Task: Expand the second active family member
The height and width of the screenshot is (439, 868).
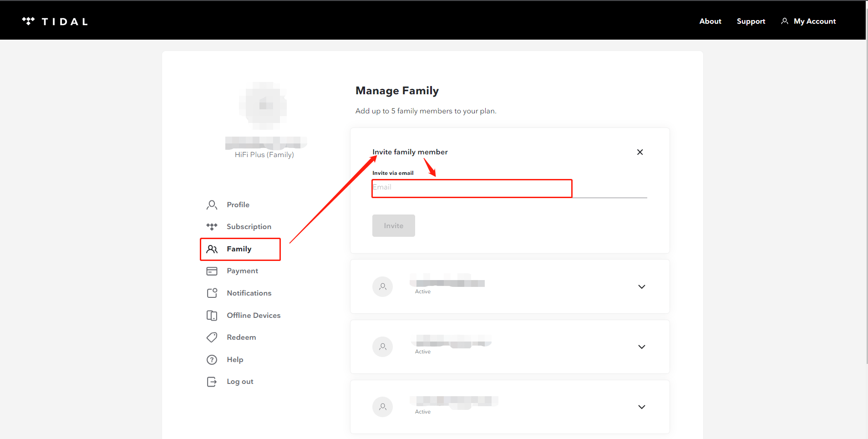Action: (641, 347)
